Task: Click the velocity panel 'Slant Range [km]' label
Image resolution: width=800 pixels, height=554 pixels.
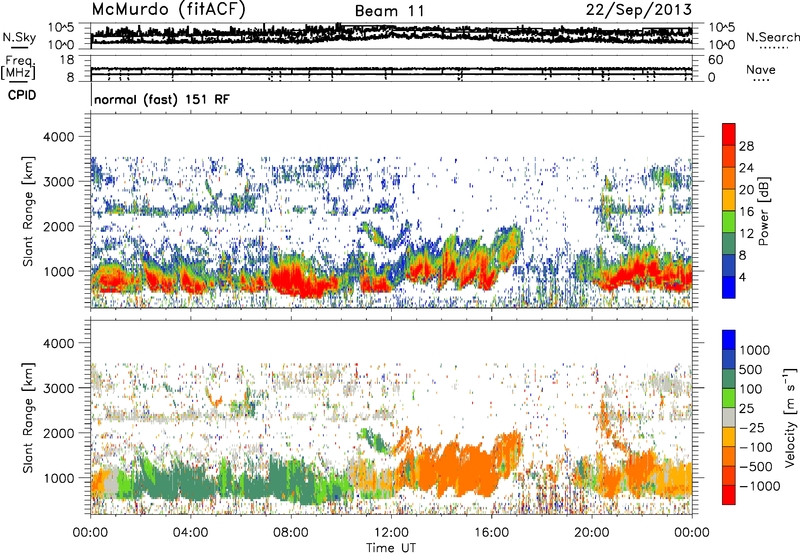Action: pyautogui.click(x=29, y=418)
